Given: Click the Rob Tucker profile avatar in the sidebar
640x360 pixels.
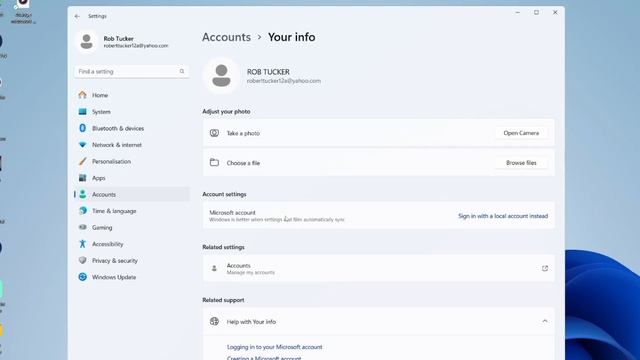Looking at the screenshot, I should (x=87, y=42).
